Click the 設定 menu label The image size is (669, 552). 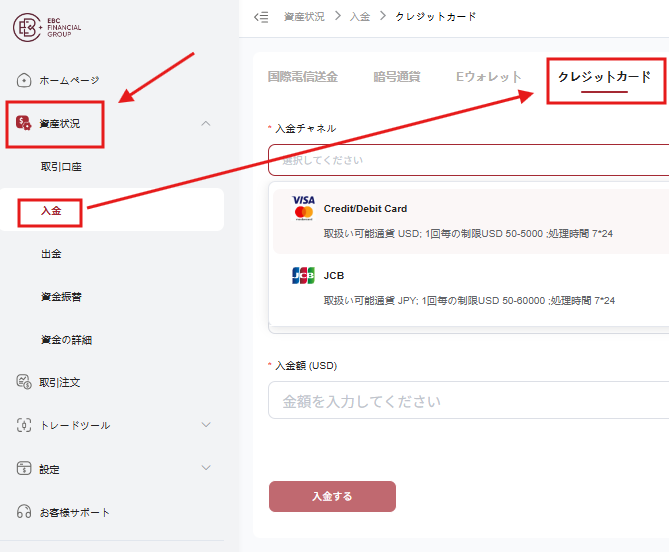(x=49, y=469)
